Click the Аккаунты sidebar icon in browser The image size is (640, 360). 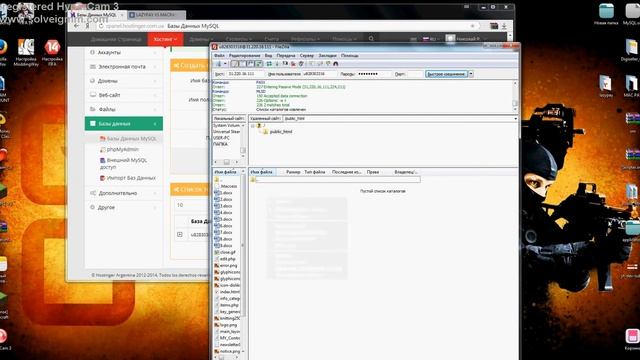point(92,52)
